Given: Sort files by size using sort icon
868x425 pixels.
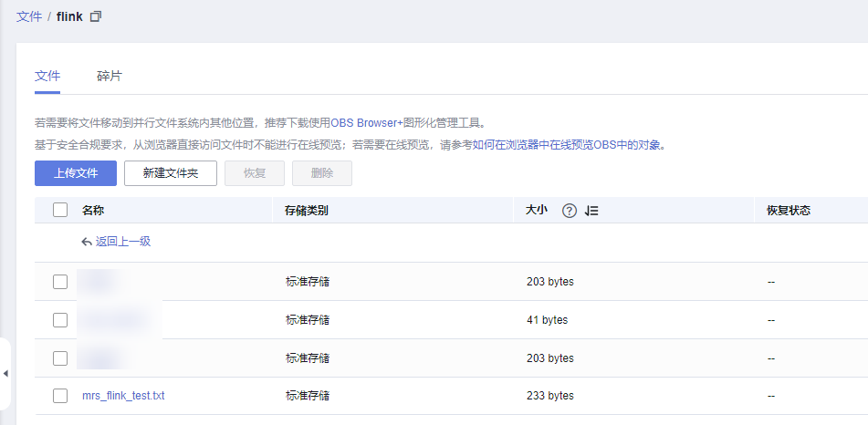Looking at the screenshot, I should click(x=591, y=211).
